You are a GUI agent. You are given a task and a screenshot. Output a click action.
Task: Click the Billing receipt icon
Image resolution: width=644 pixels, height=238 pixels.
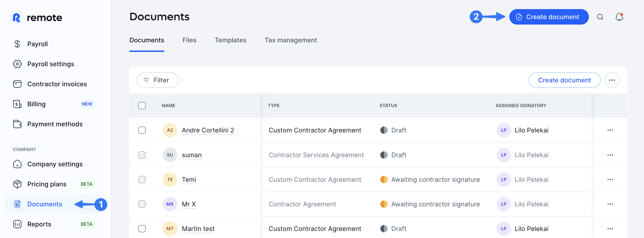click(x=17, y=104)
